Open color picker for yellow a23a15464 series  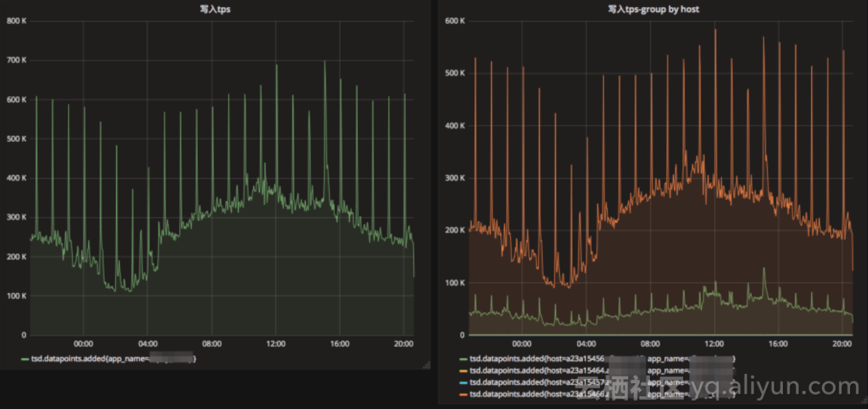click(x=463, y=371)
